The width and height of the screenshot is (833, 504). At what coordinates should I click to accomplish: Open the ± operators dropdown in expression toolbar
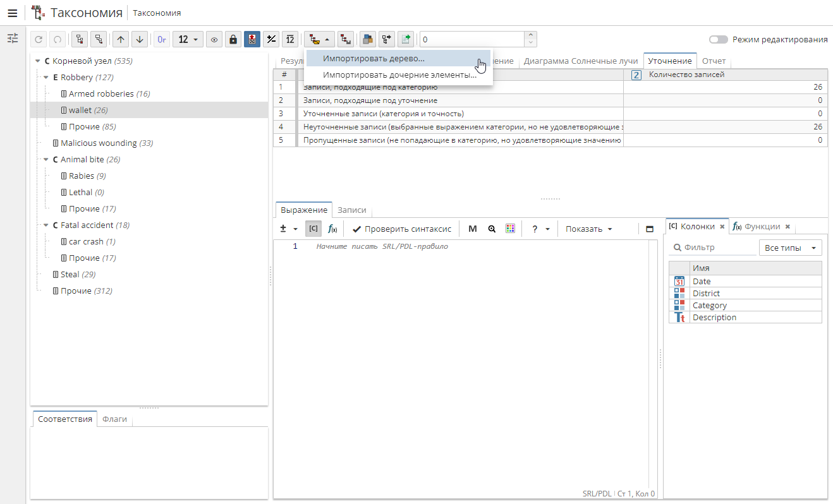(289, 229)
